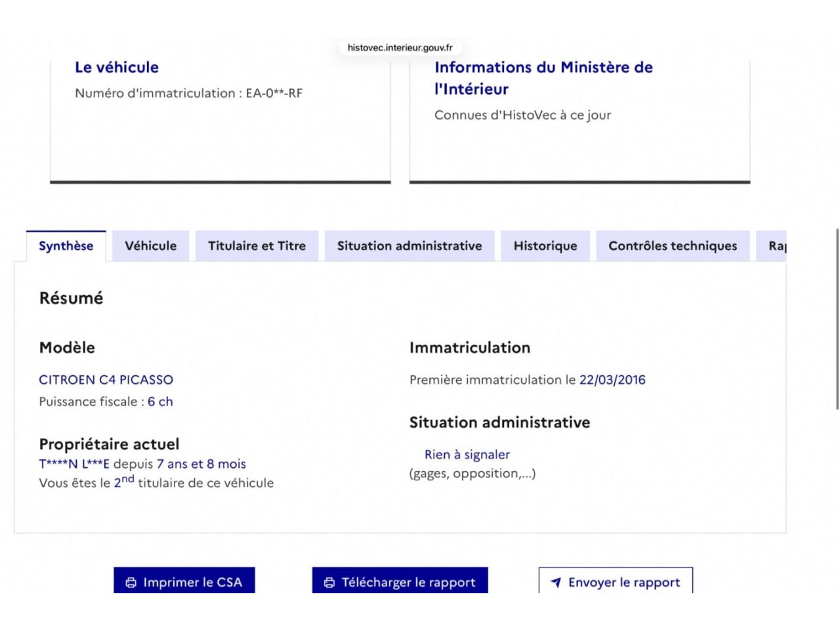The height and width of the screenshot is (630, 840).
Task: Select the Situation administrative tab
Action: click(x=409, y=246)
